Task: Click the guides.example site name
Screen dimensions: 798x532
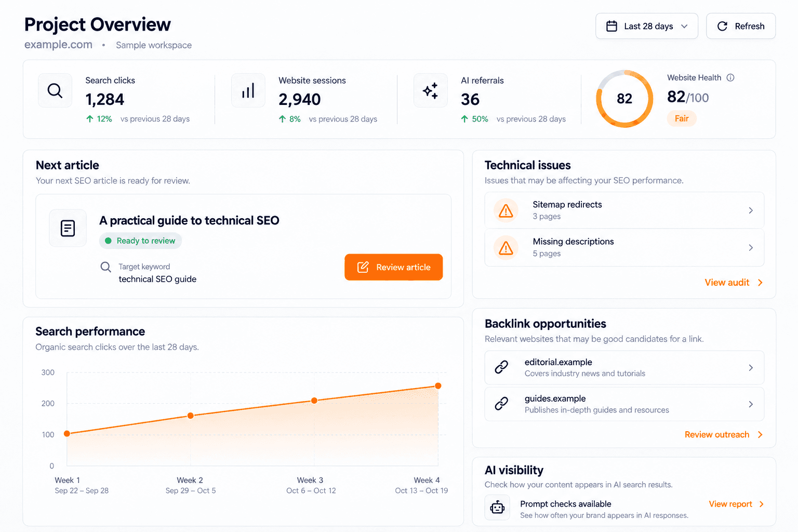Action: tap(555, 398)
